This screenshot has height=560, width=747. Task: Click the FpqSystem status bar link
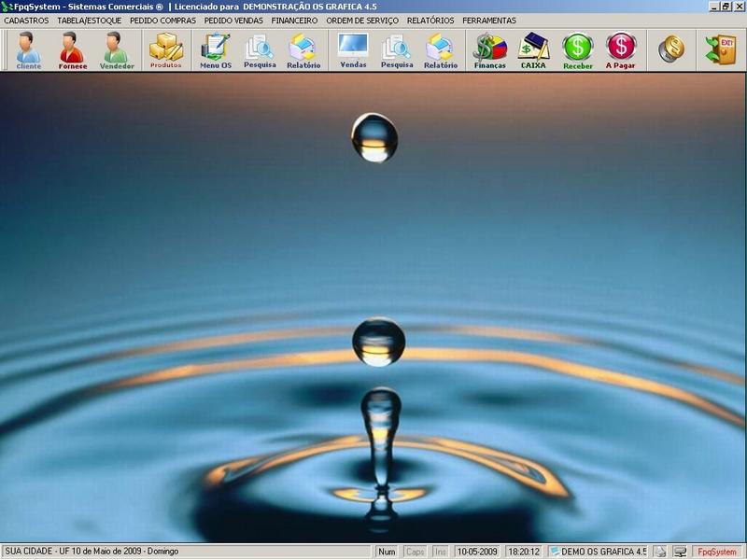click(x=717, y=552)
